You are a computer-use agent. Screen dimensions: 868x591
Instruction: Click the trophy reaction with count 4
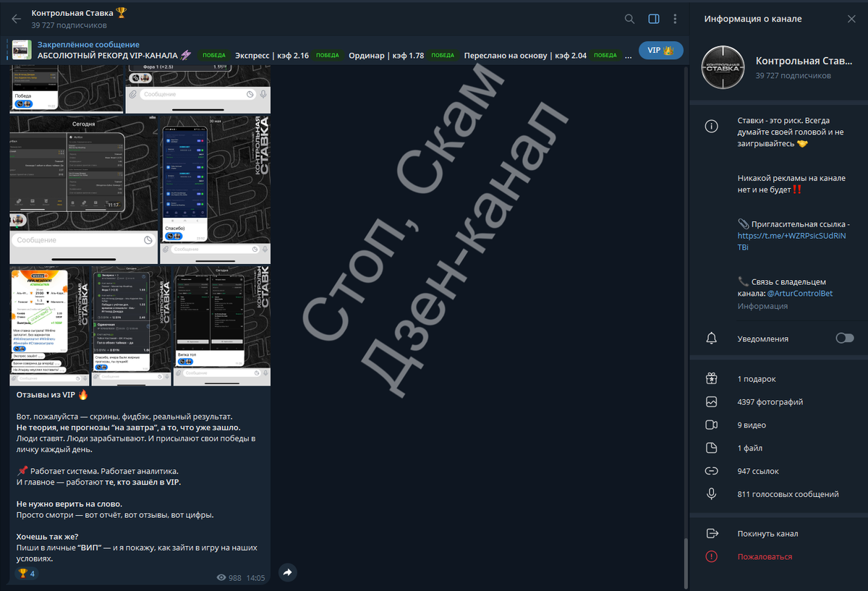(27, 574)
